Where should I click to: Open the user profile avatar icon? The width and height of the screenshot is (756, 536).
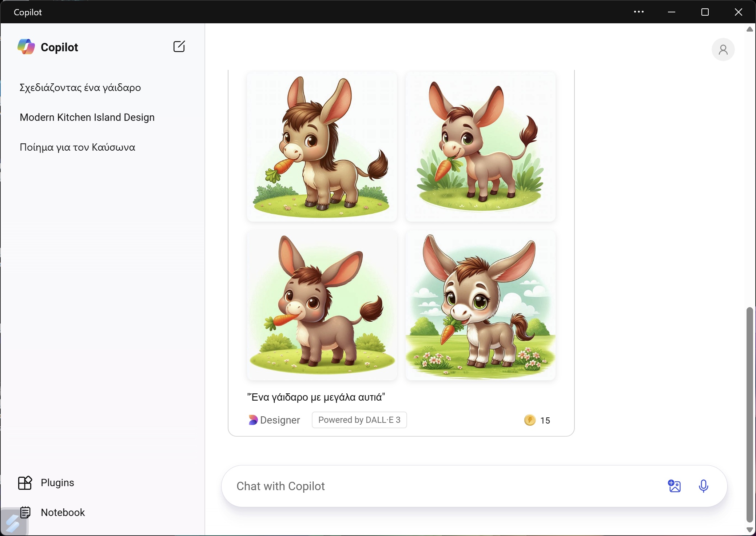(x=723, y=49)
